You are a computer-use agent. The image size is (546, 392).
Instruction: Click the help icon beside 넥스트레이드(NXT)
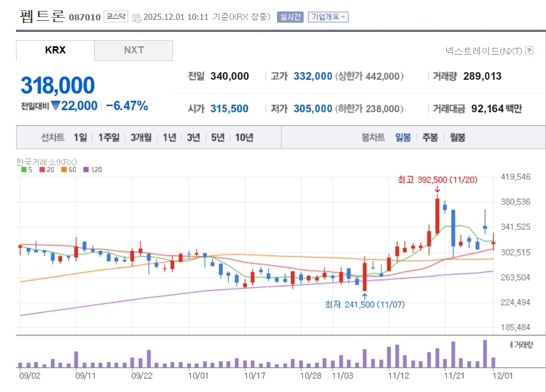click(529, 51)
